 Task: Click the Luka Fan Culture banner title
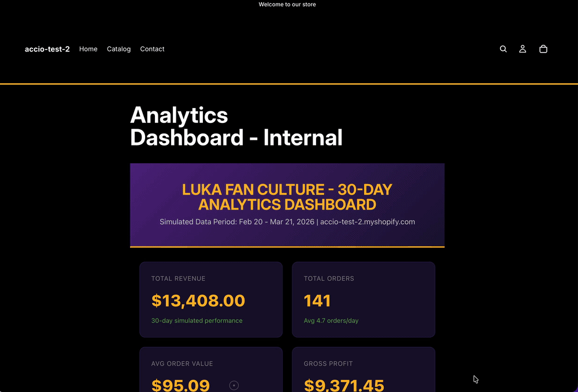tap(287, 197)
